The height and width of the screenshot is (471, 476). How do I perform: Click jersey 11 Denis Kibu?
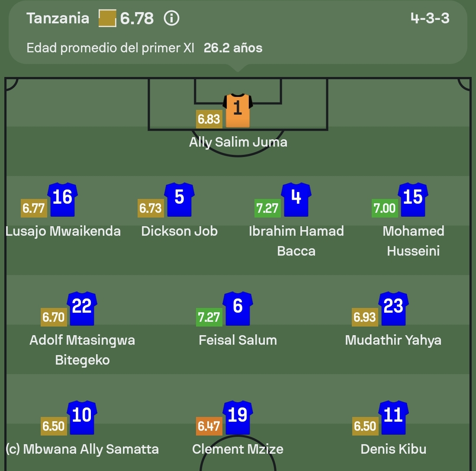tap(393, 417)
